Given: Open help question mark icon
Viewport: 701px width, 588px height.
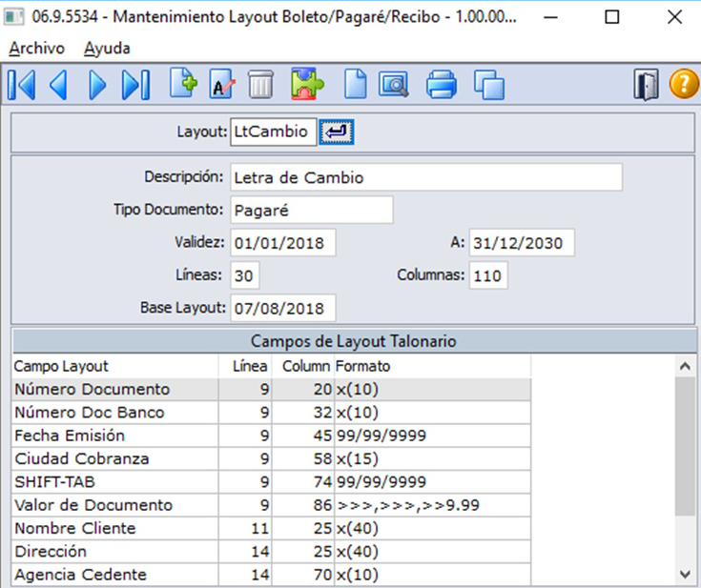Looking at the screenshot, I should [x=684, y=84].
